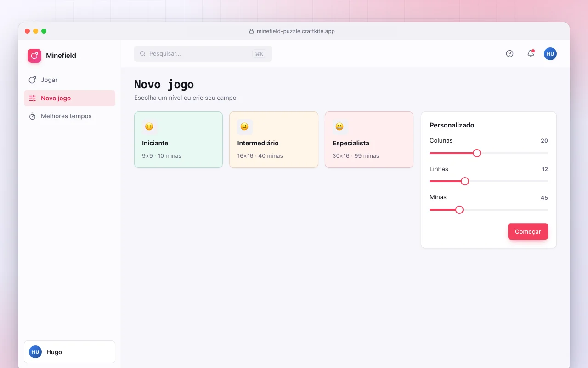Click the Linhas slider handle
This screenshot has width=588, height=368.
pos(465,181)
